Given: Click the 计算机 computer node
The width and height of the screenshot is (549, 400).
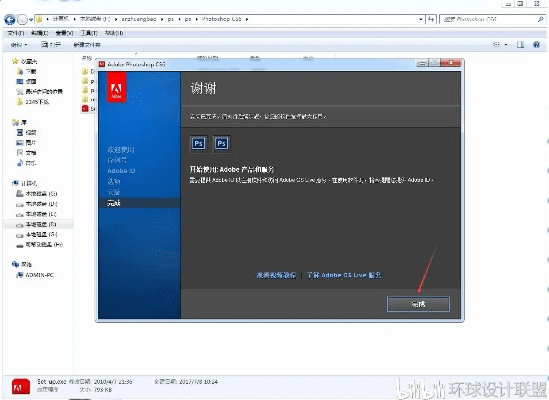Looking at the screenshot, I should click(25, 183).
